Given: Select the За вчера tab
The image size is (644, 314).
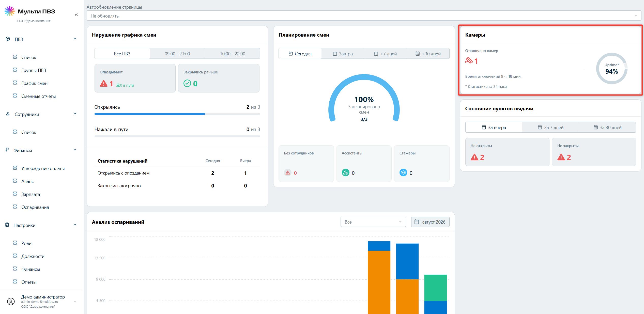Looking at the screenshot, I should 494,127.
